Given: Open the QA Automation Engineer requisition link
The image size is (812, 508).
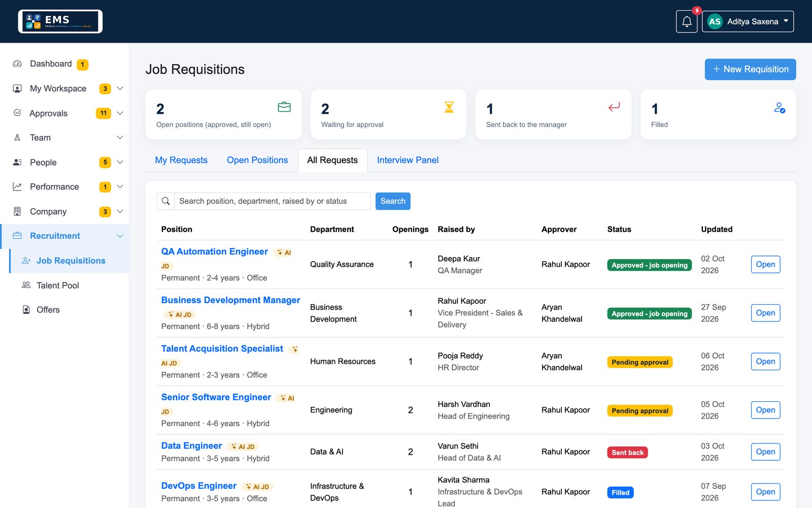Looking at the screenshot, I should 214,251.
